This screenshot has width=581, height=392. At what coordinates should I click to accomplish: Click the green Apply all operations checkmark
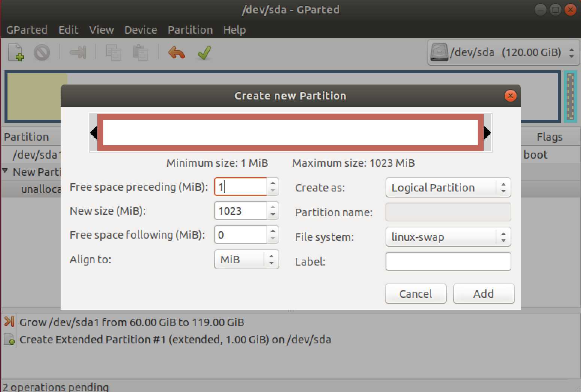pyautogui.click(x=204, y=53)
